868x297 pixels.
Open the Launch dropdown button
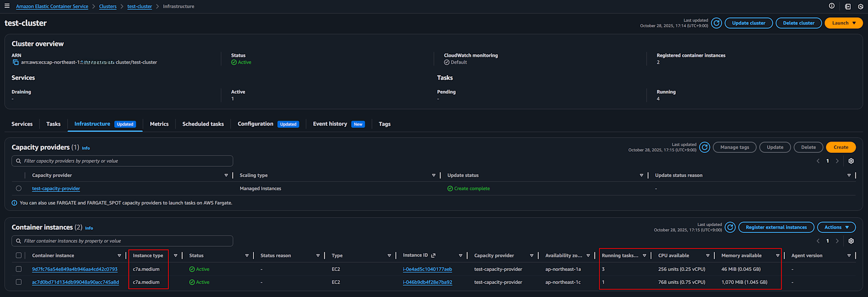pyautogui.click(x=843, y=23)
